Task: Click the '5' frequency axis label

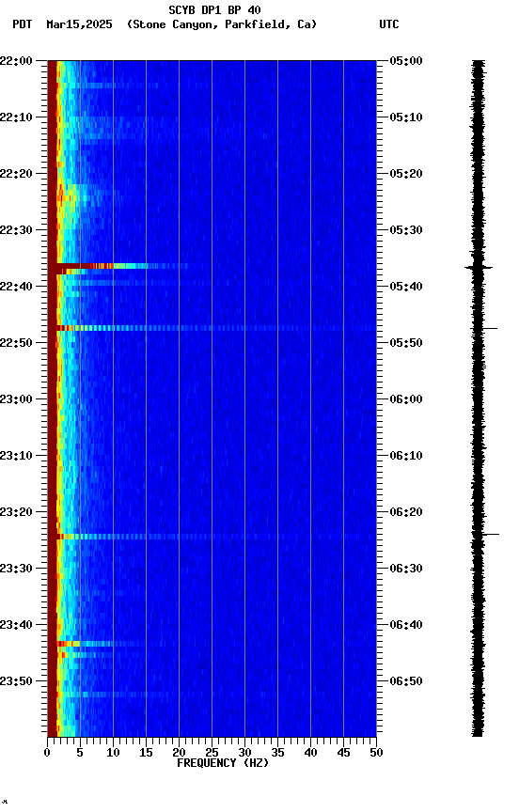Action: (x=80, y=753)
